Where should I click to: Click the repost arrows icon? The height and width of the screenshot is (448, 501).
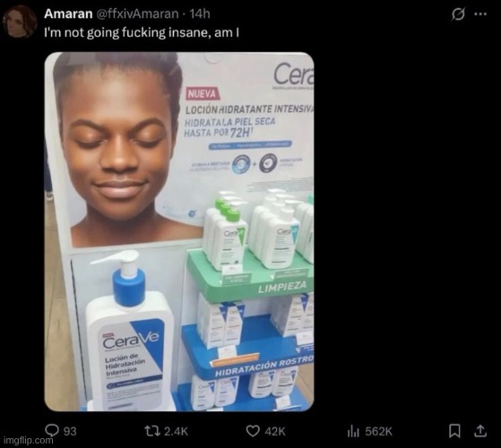coord(152,431)
